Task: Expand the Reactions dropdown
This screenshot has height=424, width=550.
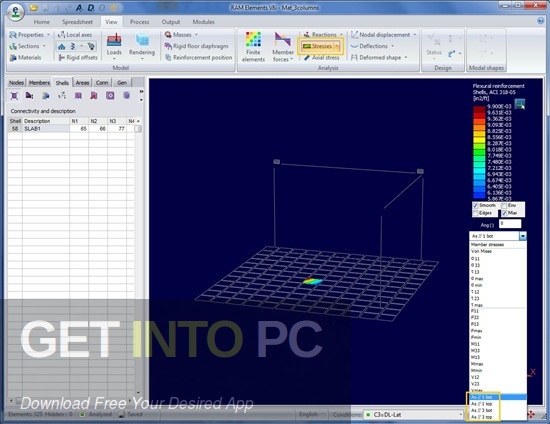Action: pos(341,35)
